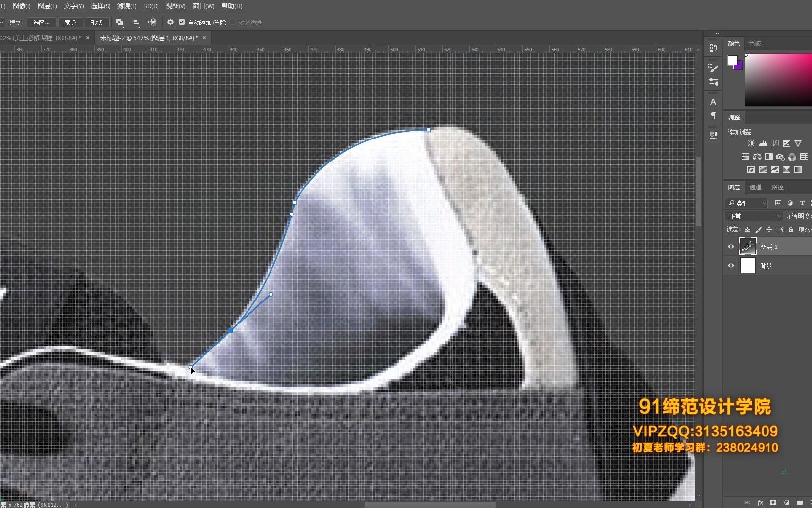Image resolution: width=812 pixels, height=508 pixels.
Task: Open the blend mode 正常 dropdown
Action: click(x=754, y=216)
